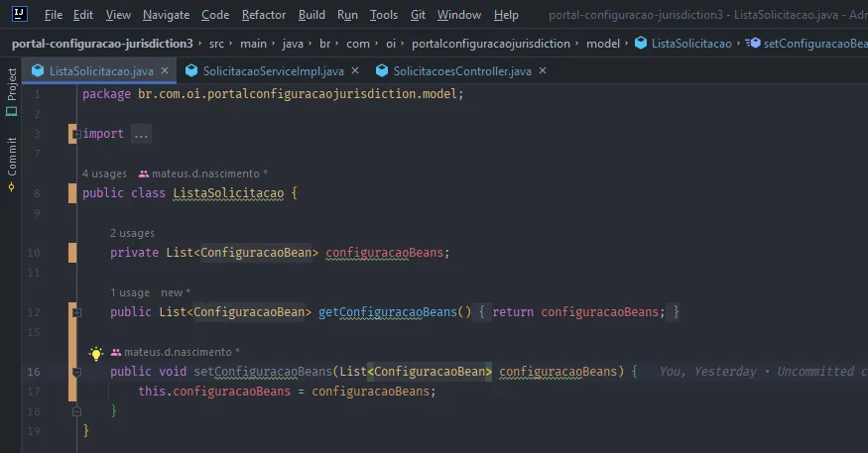Click the VCS change marker on line 8
868x453 pixels.
(72, 193)
